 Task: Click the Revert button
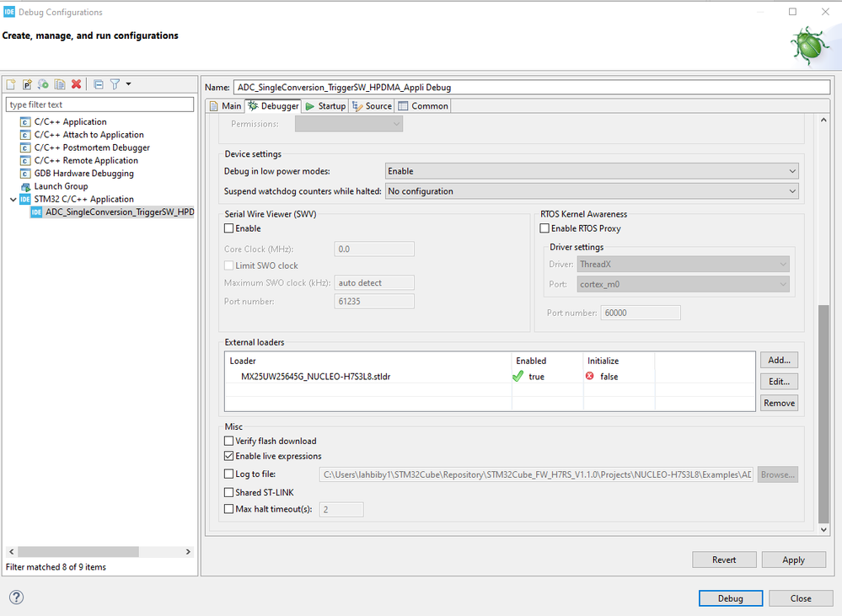(724, 560)
